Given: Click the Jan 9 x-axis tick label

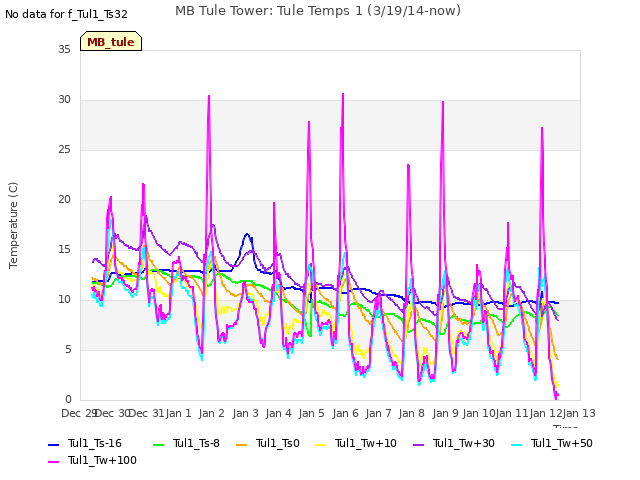Looking at the screenshot, I should 445,413.
